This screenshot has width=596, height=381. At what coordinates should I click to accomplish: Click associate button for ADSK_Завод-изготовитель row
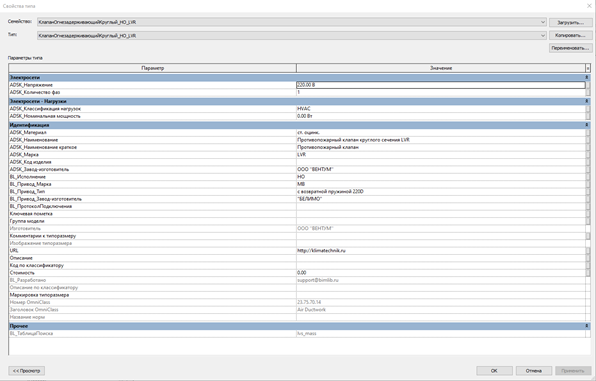tap(588, 170)
